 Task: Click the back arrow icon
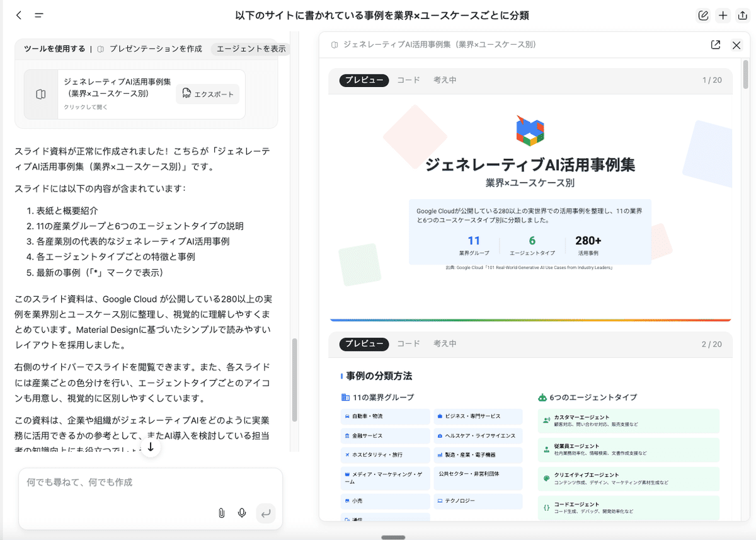click(18, 16)
